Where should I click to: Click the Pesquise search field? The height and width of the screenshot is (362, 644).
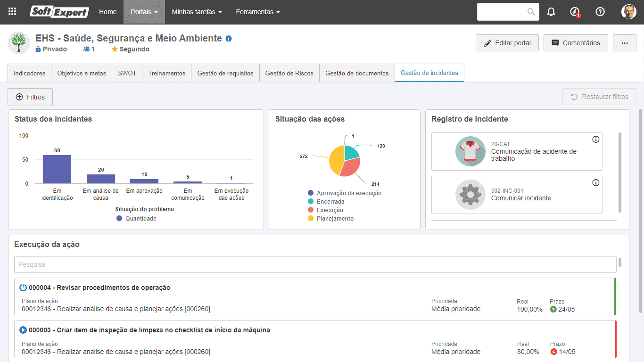(x=315, y=264)
